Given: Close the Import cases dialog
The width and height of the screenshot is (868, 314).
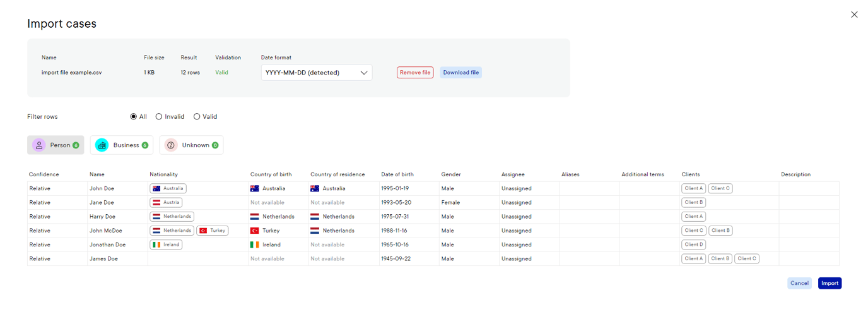Looking at the screenshot, I should [854, 15].
